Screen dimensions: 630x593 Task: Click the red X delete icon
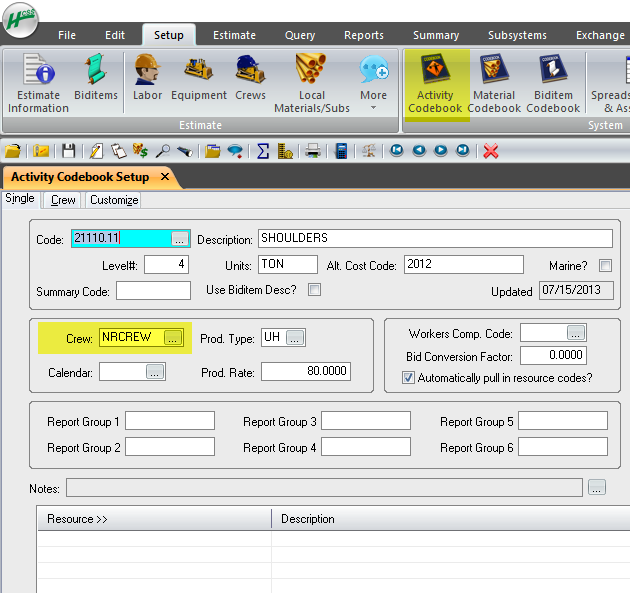[491, 150]
